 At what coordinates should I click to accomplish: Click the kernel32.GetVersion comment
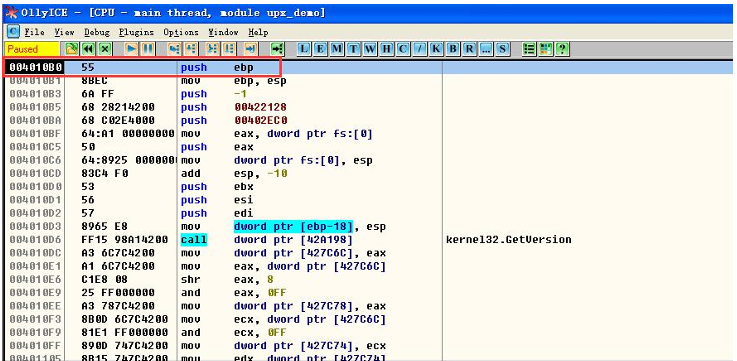tap(509, 240)
